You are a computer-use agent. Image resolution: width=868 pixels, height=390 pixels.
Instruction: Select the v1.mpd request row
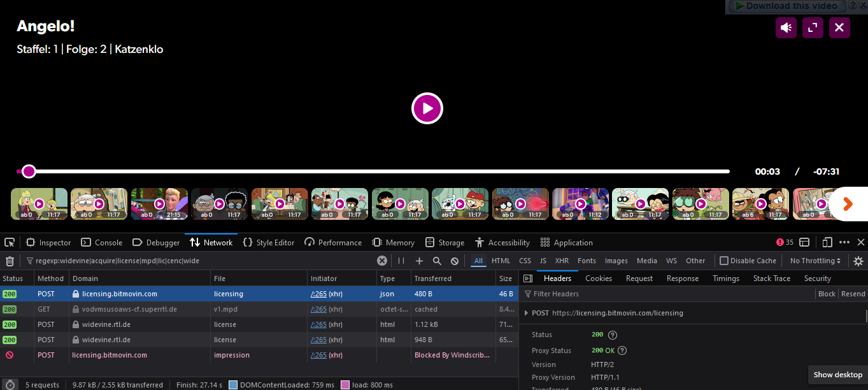[x=259, y=310]
